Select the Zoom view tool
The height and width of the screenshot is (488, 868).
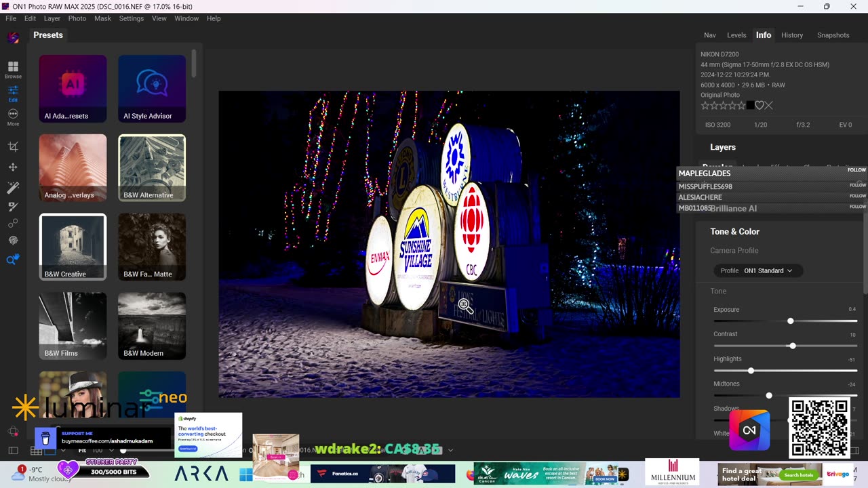[13, 260]
